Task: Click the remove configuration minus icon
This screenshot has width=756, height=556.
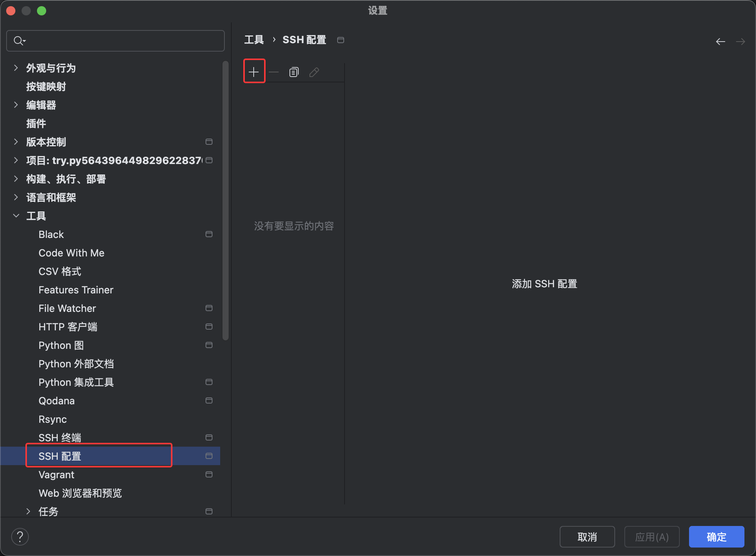Action: click(274, 72)
